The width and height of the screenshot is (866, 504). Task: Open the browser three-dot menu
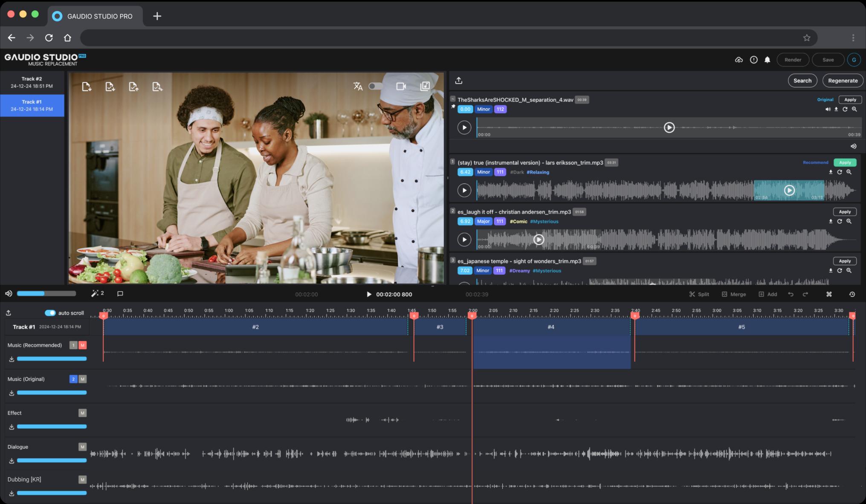(x=853, y=38)
